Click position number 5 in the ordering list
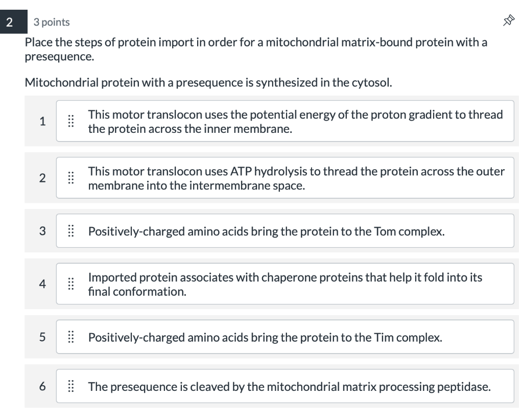 click(42, 337)
